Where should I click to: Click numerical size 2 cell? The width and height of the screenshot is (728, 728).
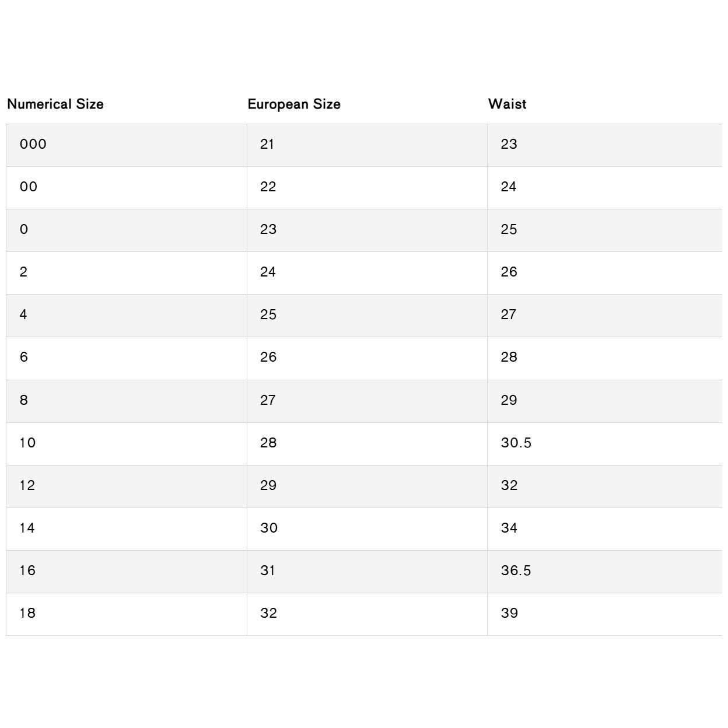pyautogui.click(x=127, y=273)
